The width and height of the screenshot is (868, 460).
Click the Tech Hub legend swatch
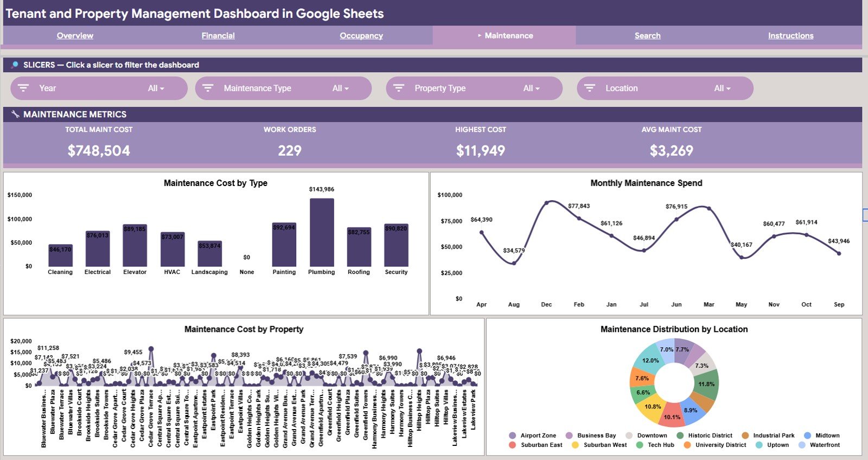pos(640,445)
